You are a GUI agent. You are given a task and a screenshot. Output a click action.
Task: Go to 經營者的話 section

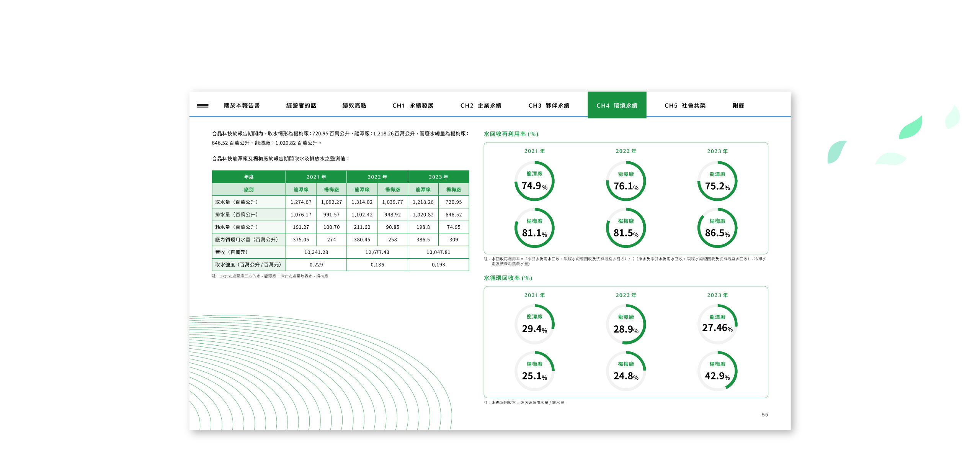coord(301,106)
